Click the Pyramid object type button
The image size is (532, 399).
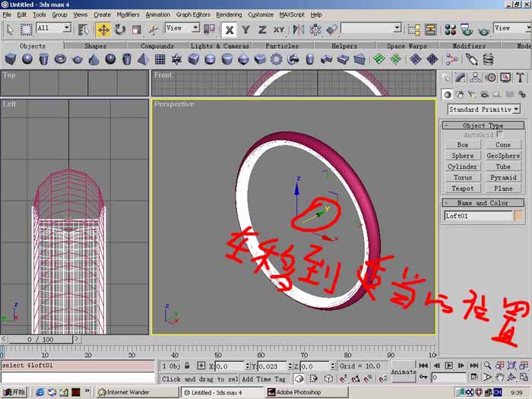[x=503, y=177]
